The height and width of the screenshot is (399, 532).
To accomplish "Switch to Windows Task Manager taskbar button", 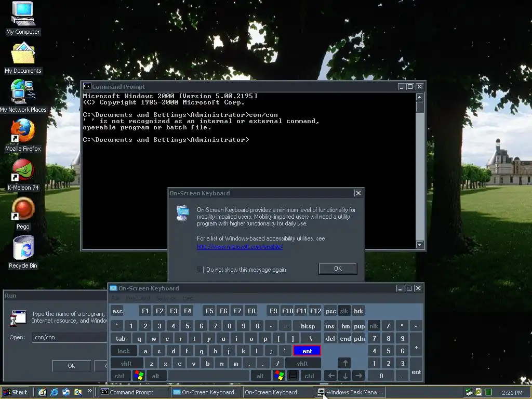I will (351, 392).
